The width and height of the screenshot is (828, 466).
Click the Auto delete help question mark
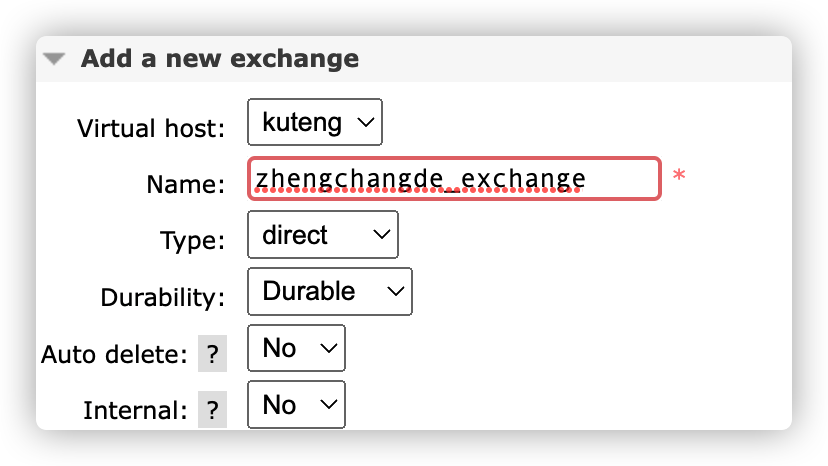click(x=212, y=354)
